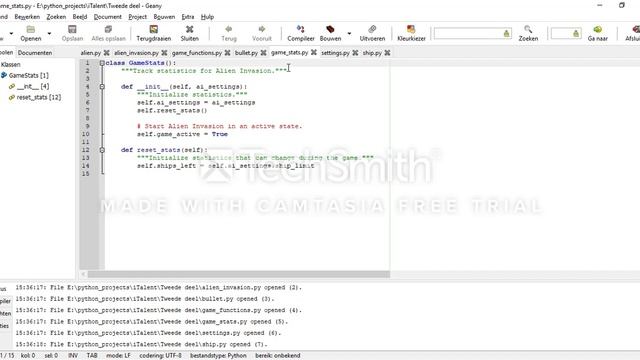Collapse the __init__ method fold marker
This screenshot has width=640, height=360.
pyautogui.click(x=102, y=87)
